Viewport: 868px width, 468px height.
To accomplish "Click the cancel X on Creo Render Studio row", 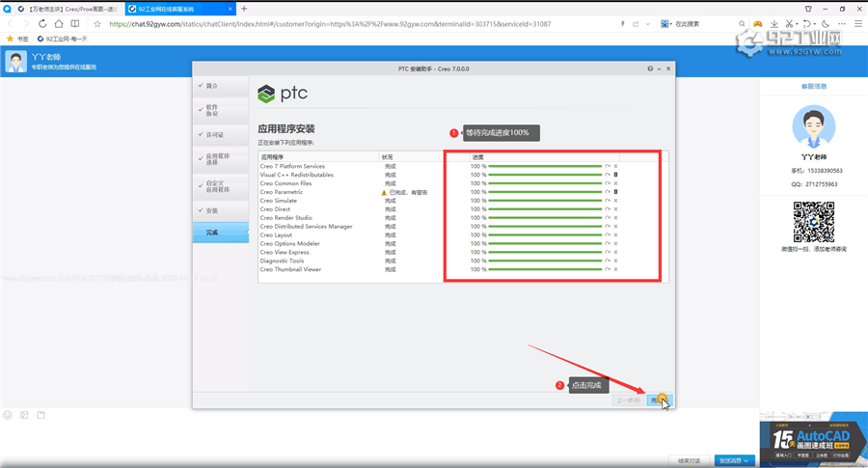I will click(615, 218).
